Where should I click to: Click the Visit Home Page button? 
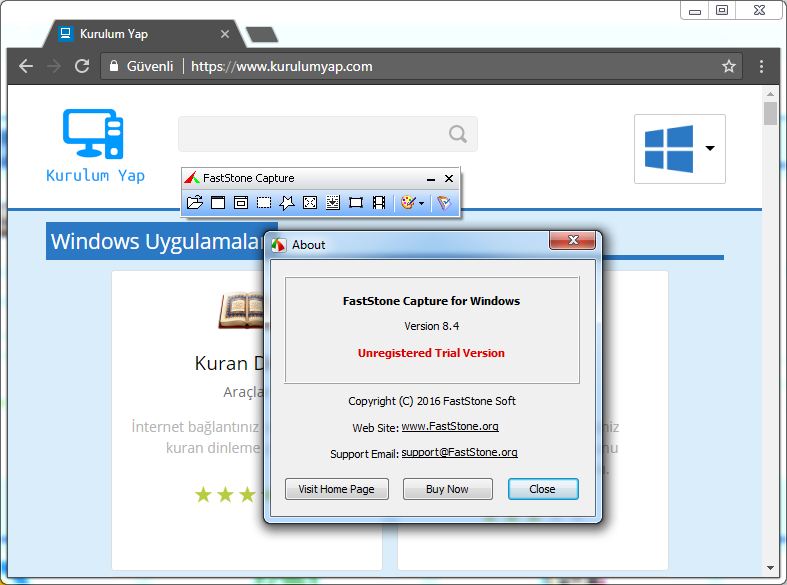click(337, 489)
